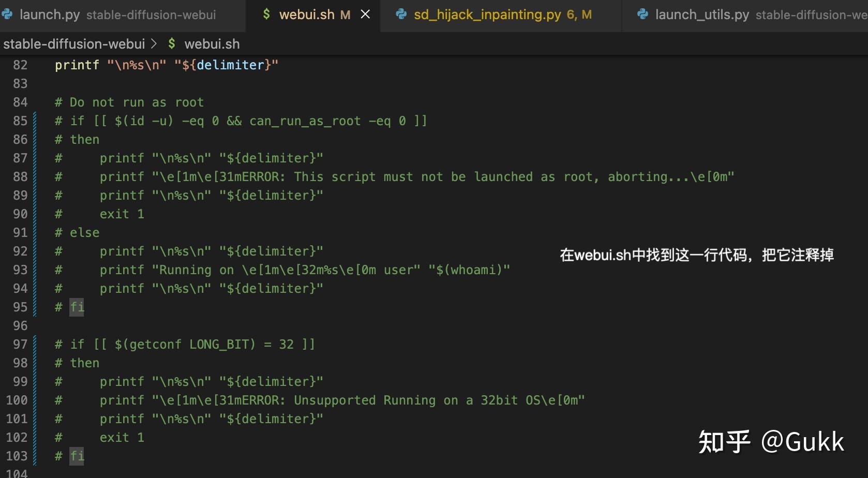Image resolution: width=868 pixels, height=478 pixels.
Task: Click line number 90 to select that line
Action: 20,214
